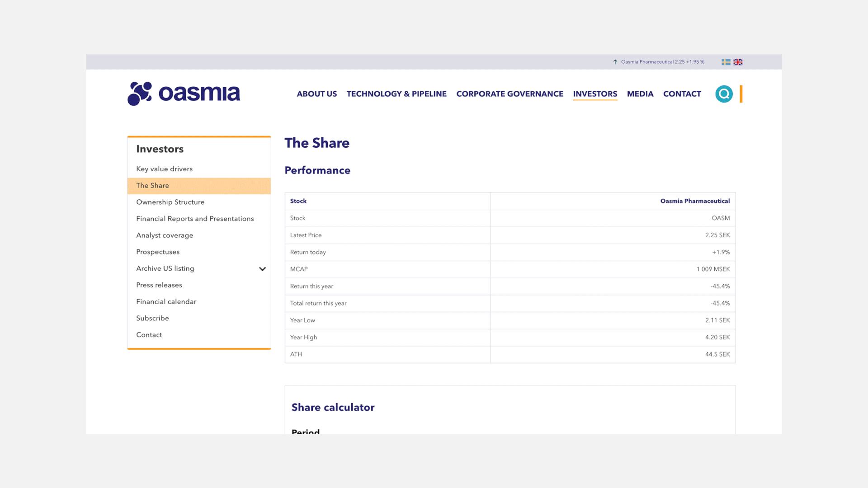Click the Oasmia Pharmaceutical 2.25 ticker text
The image size is (868, 488).
(x=662, y=62)
